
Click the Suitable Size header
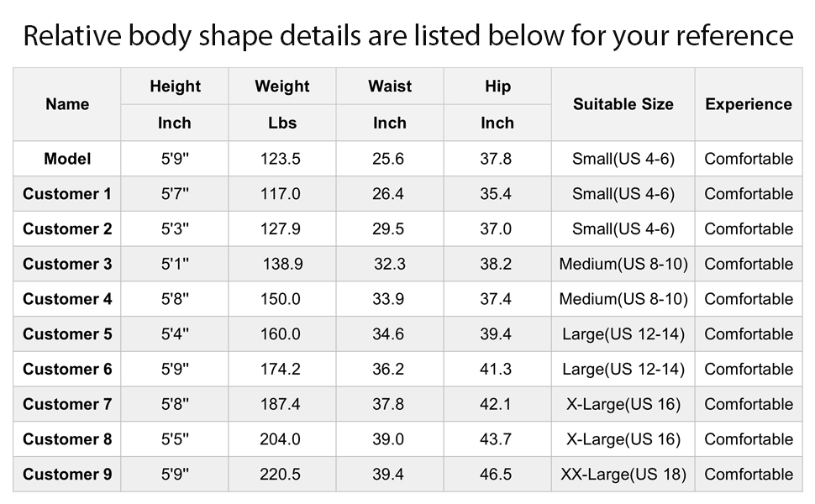point(623,104)
